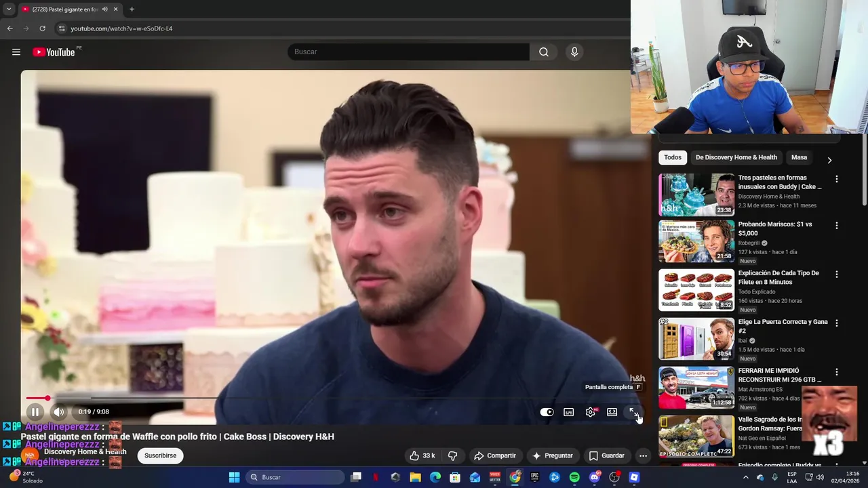The width and height of the screenshot is (868, 488).
Task: Open Spotify from taskbar
Action: point(574,477)
